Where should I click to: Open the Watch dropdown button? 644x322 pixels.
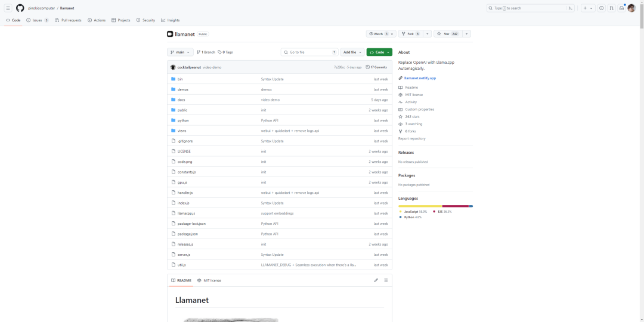pos(381,34)
